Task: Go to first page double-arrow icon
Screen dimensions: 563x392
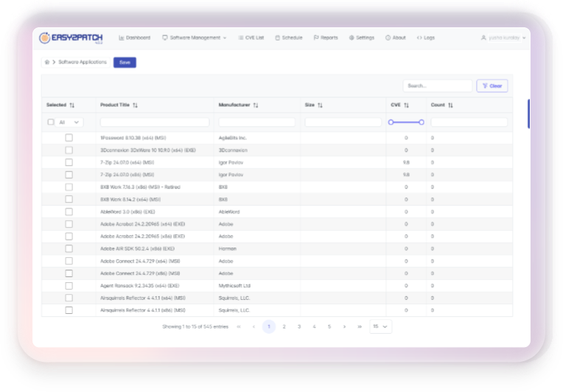Action: (x=239, y=326)
